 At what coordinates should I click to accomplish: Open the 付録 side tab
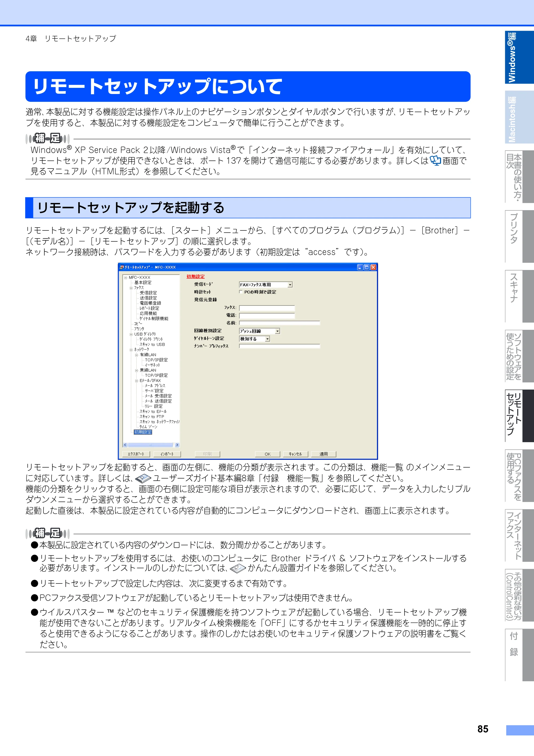(x=519, y=655)
